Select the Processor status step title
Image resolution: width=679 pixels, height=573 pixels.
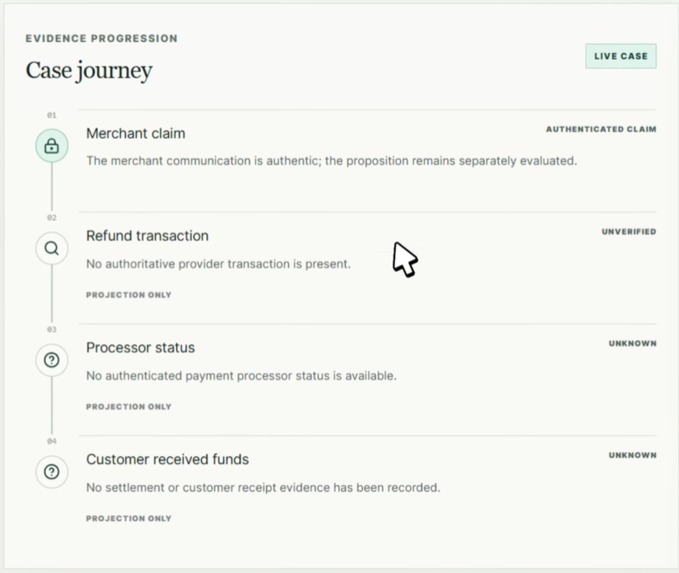tap(140, 347)
